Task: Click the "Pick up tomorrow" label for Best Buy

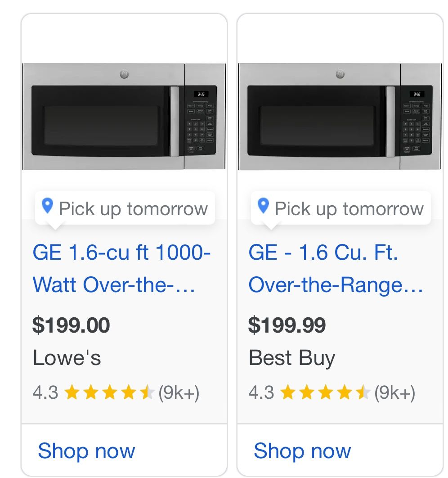Action: (x=349, y=209)
